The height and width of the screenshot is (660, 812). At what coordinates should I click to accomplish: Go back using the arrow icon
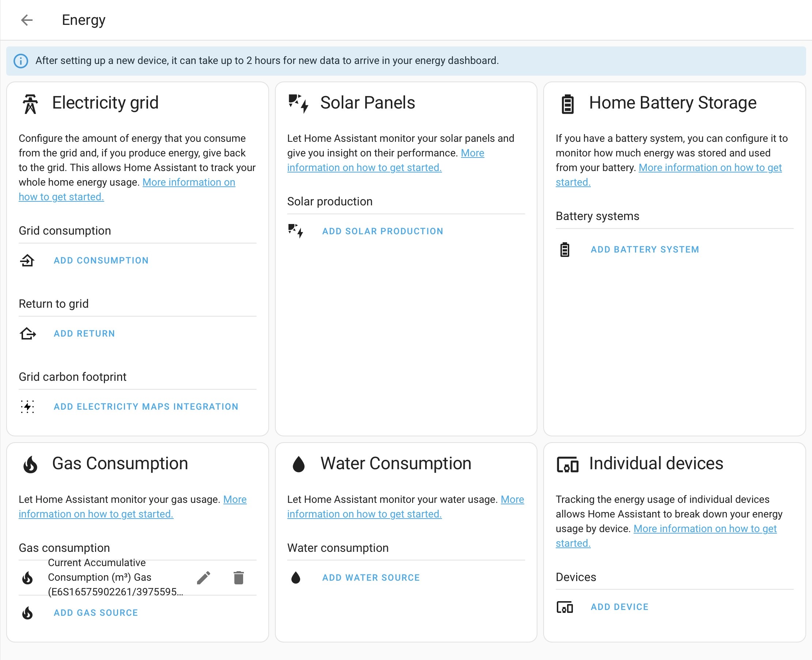27,20
